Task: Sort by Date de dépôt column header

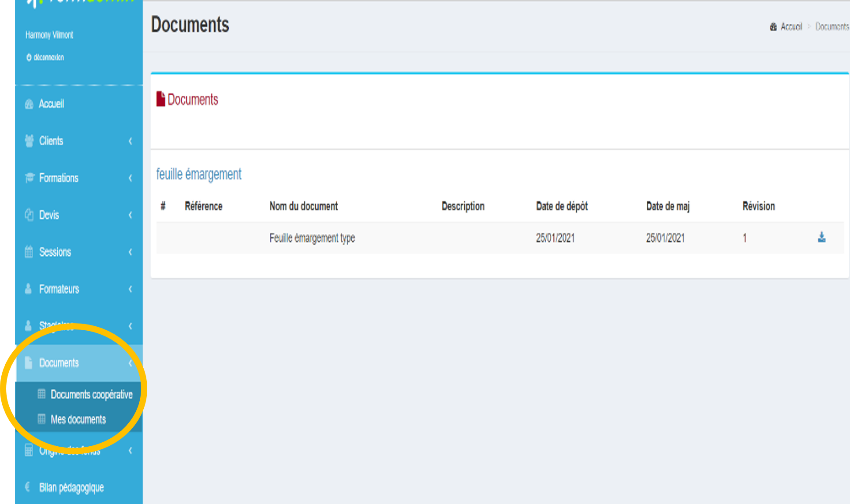Action: click(562, 206)
